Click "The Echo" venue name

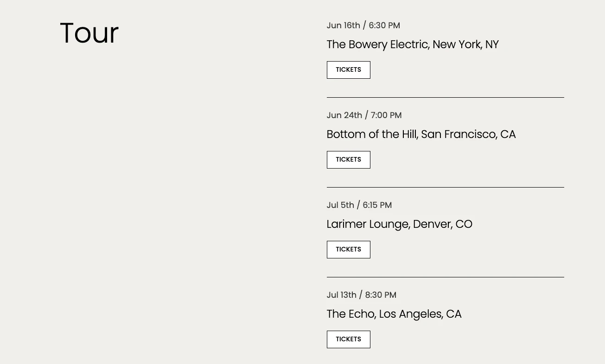(x=350, y=314)
